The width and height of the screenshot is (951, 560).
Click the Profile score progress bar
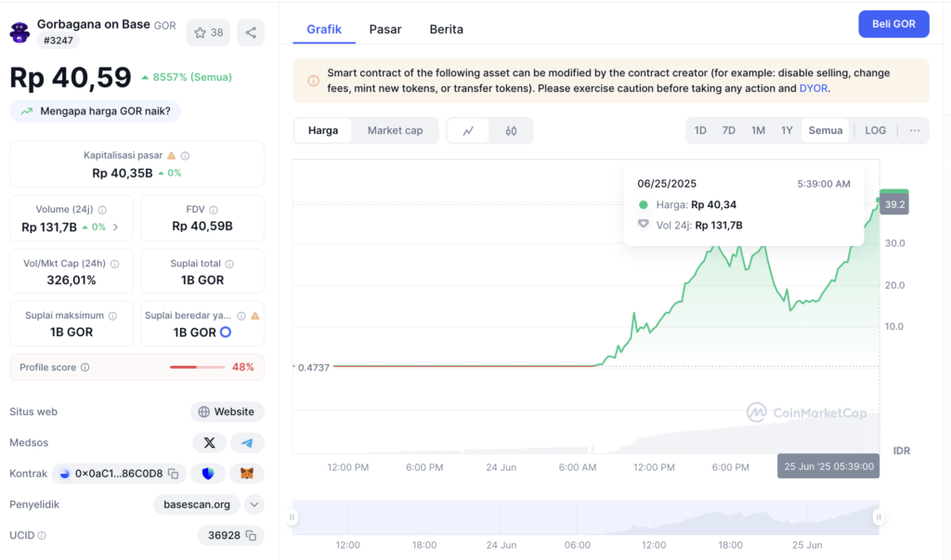pyautogui.click(x=197, y=367)
